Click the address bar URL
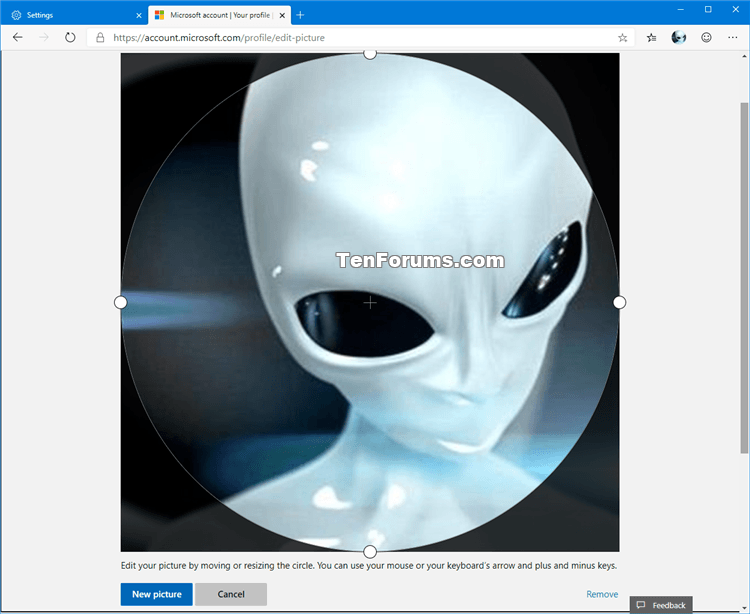750x614 pixels. coord(219,38)
